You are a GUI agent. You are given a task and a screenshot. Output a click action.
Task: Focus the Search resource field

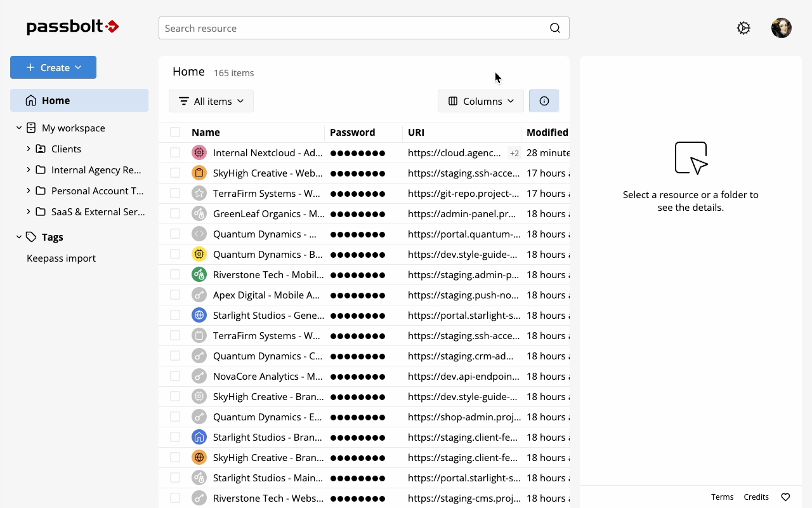tap(364, 28)
